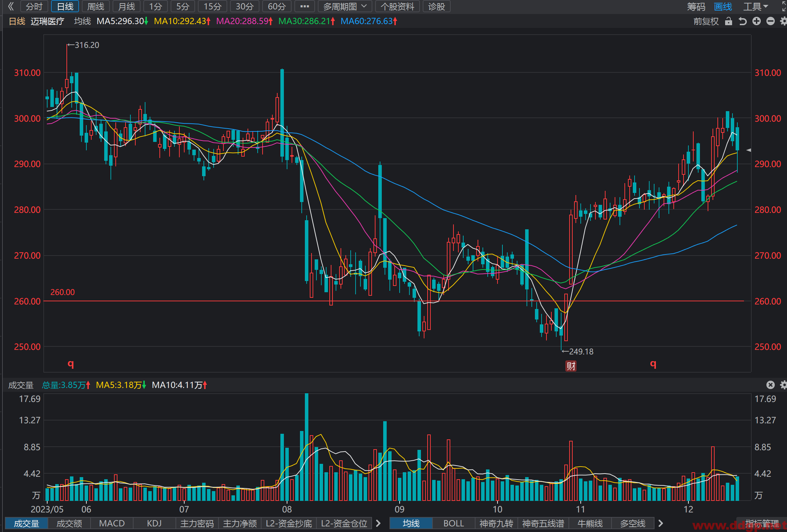
Task: Click the chart lock icon
Action: pyautogui.click(x=729, y=21)
